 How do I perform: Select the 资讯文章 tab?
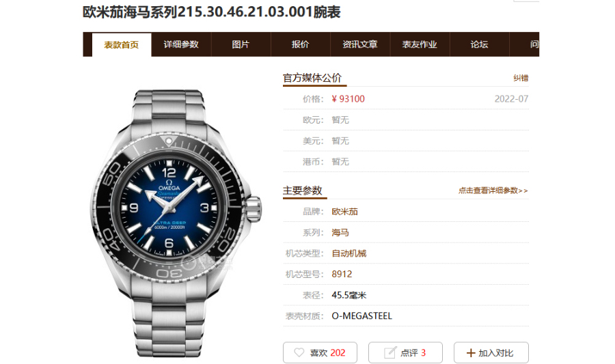pos(360,44)
